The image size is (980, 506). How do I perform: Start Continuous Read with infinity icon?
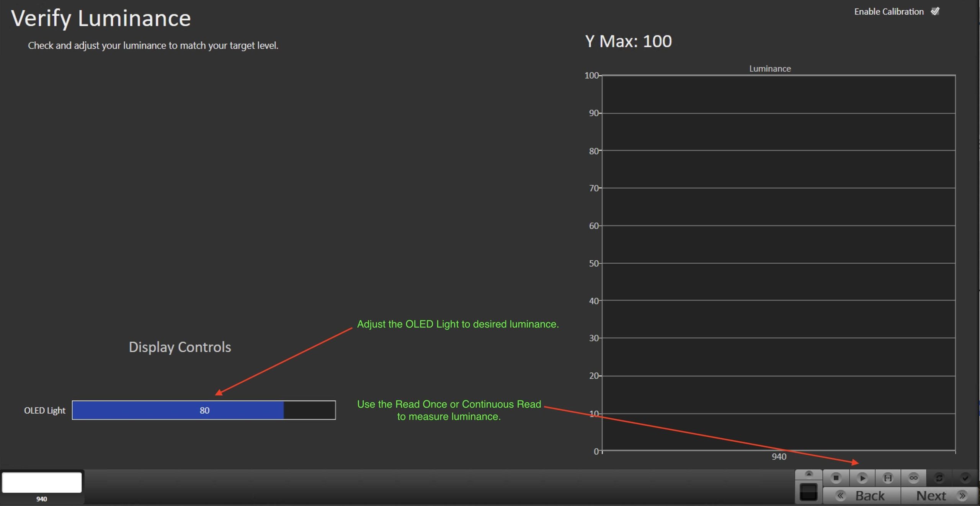point(913,478)
